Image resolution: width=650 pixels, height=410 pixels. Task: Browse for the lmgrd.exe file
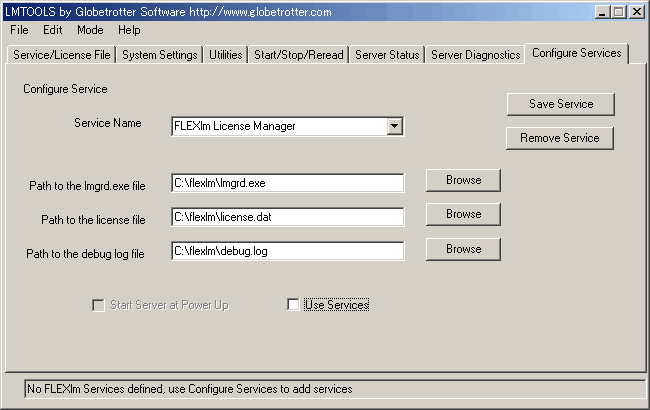coord(463,180)
